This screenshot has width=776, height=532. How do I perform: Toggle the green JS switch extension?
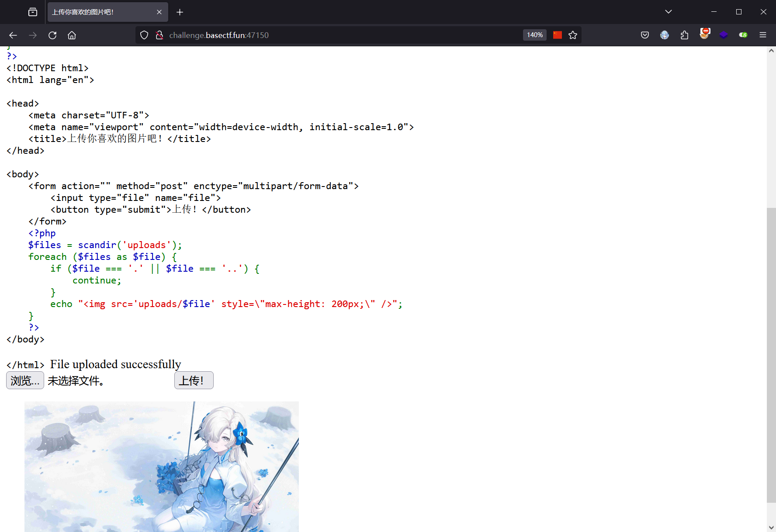(x=743, y=35)
